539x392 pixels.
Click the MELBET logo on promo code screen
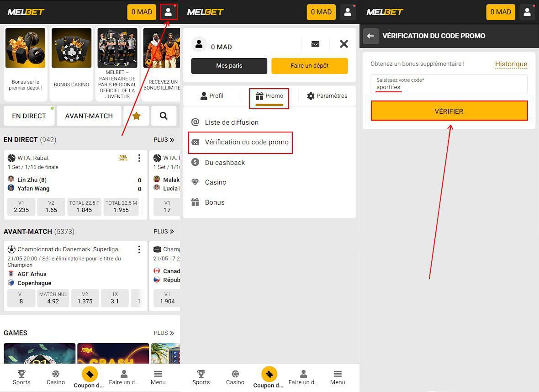(x=385, y=12)
